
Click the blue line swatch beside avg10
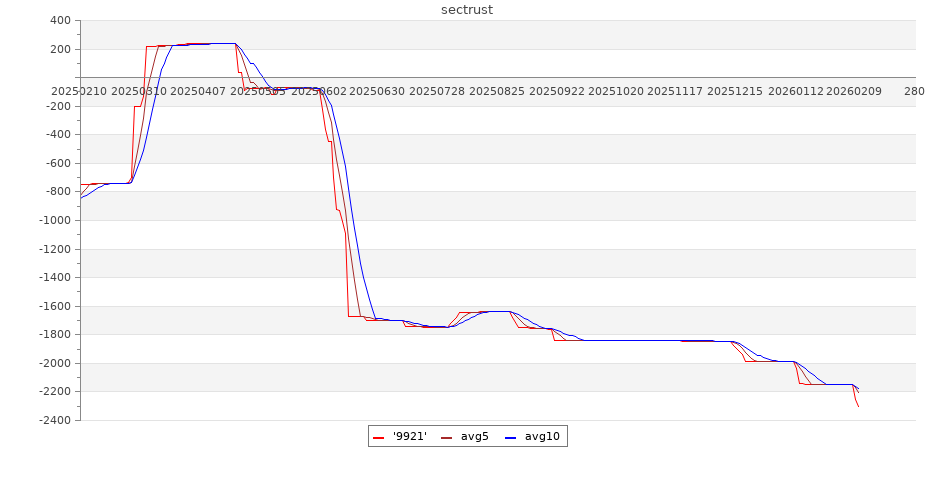(x=511, y=437)
